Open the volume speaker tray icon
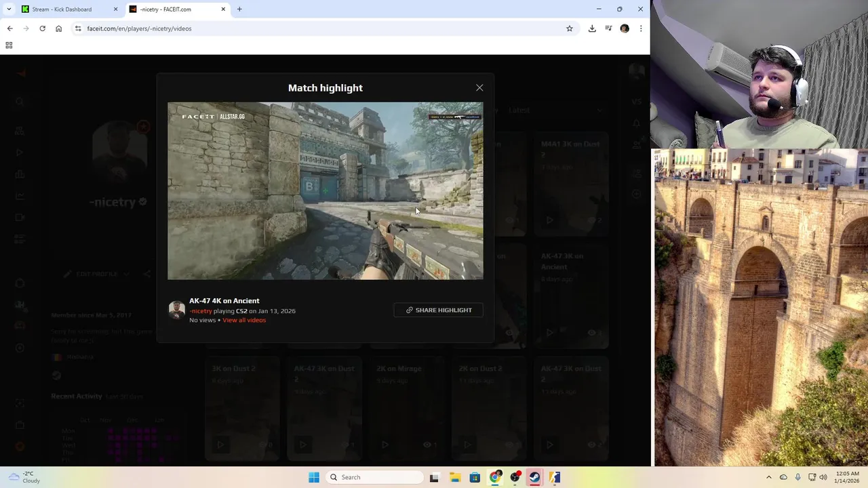This screenshot has width=868, height=488. coord(823,477)
